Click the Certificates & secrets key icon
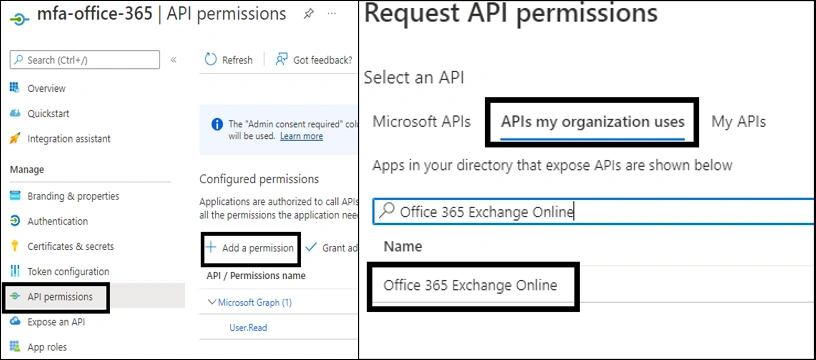Screen dimensions: 816x360 click(x=15, y=246)
